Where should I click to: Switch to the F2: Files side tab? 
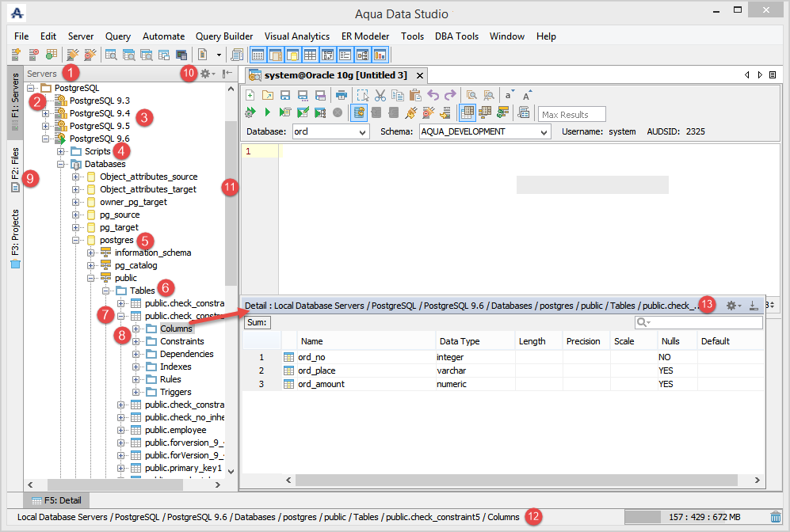15,169
